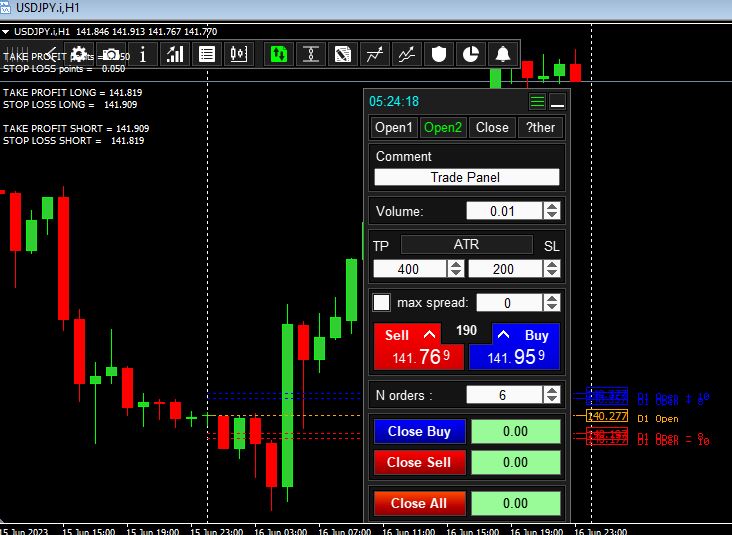Image resolution: width=732 pixels, height=535 pixels.
Task: Click the 0.00 value beside Close Buy
Action: [x=515, y=431]
